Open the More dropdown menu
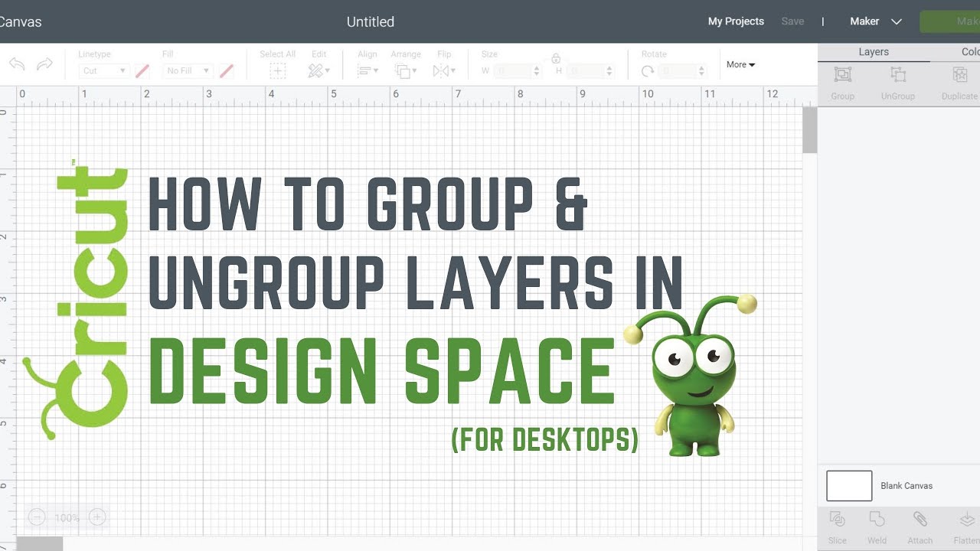The width and height of the screenshot is (980, 551). 740,64
